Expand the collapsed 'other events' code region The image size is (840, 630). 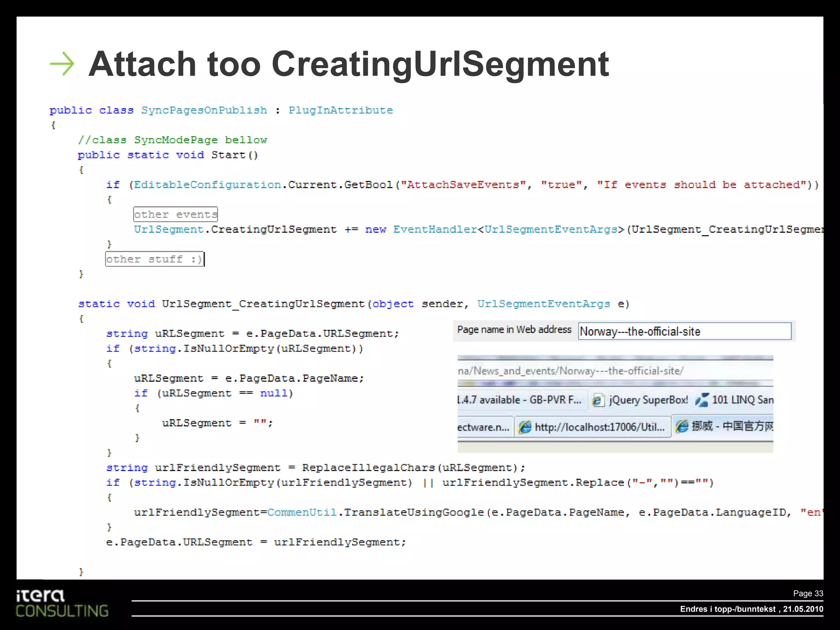[176, 215]
